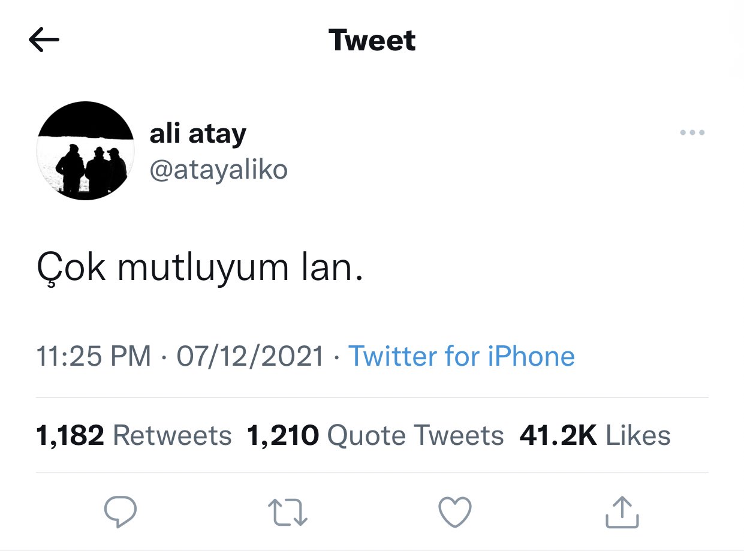Open the ali atay display name
The width and height of the screenshot is (744, 560).
pos(198,133)
